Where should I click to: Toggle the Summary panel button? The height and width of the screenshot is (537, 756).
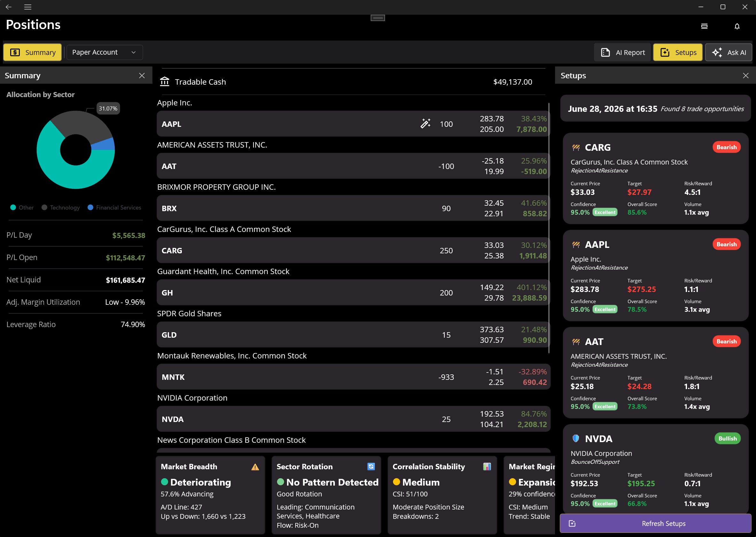32,52
